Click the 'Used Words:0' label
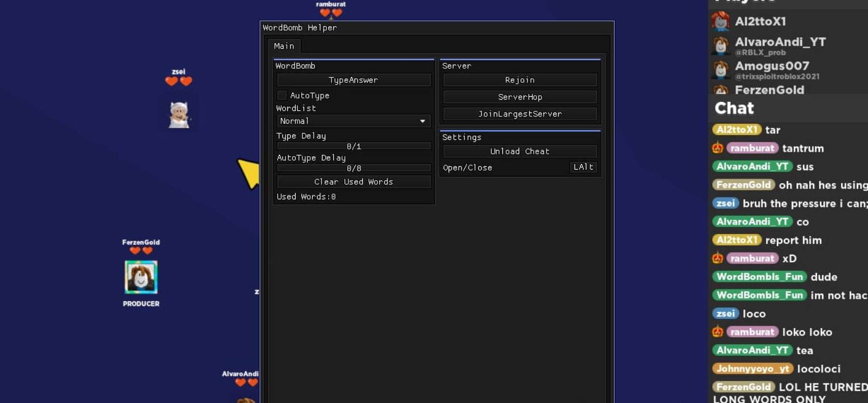Viewport: 868px width, 403px height. [306, 197]
